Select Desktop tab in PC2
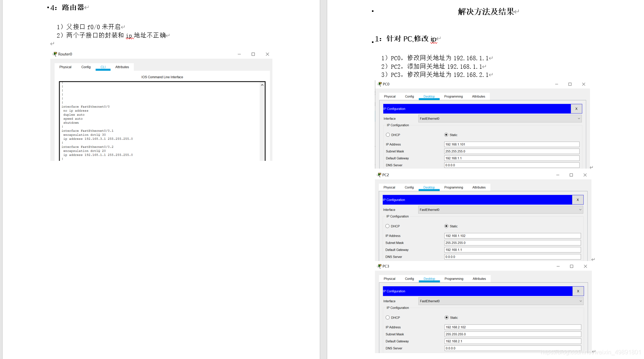 (429, 187)
